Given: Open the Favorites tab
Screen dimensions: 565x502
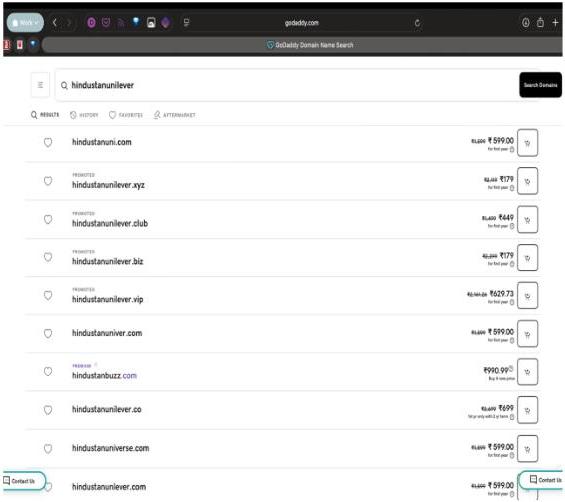Looking at the screenshot, I should pyautogui.click(x=126, y=115).
